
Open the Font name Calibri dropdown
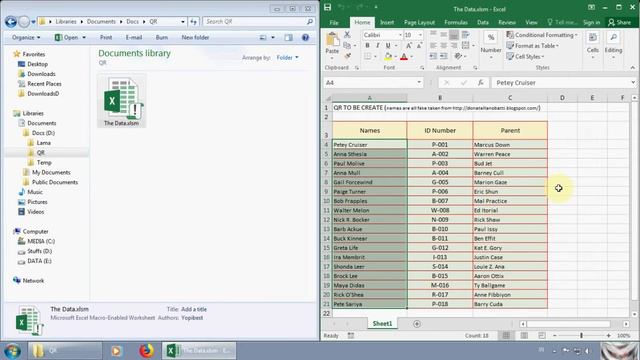(x=400, y=35)
